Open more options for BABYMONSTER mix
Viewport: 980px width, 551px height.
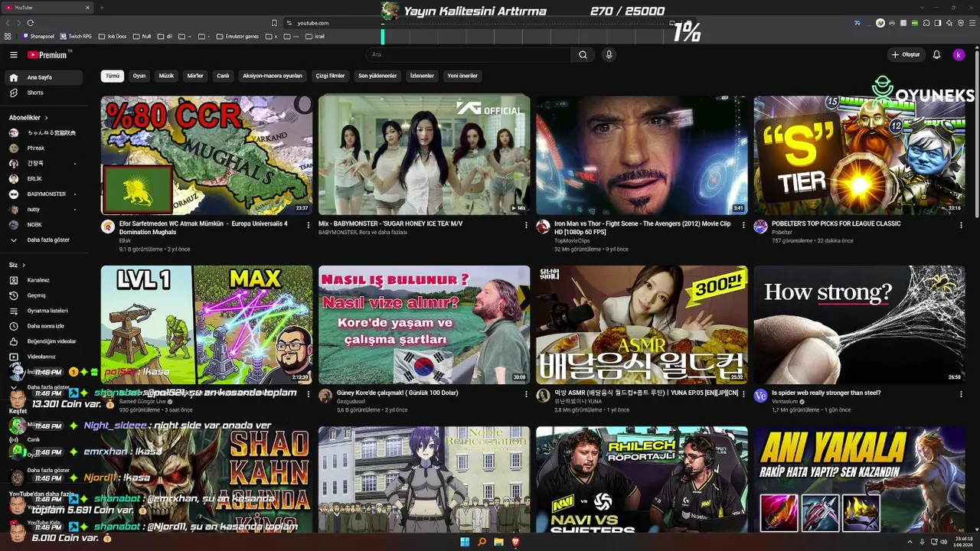[x=526, y=225]
